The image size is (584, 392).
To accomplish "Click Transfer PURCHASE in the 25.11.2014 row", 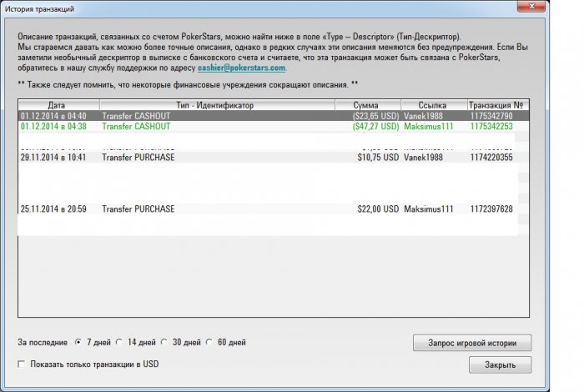I will click(138, 209).
